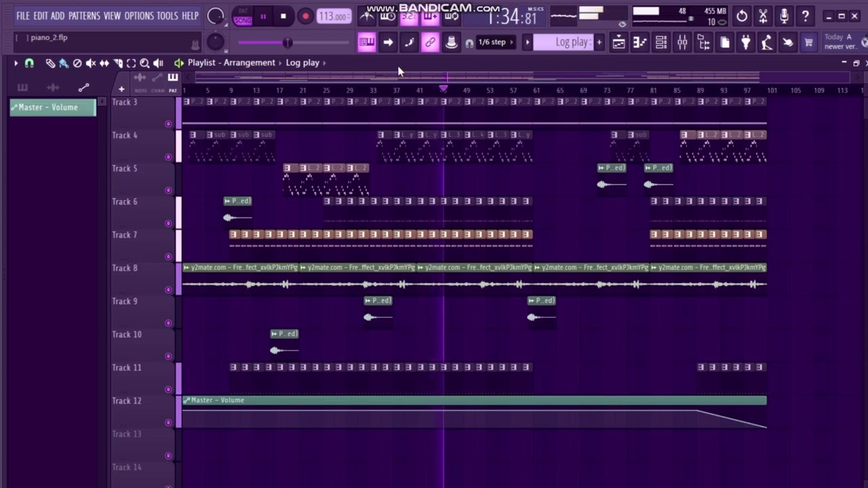Stop playback
This screenshot has height=488, width=868.
[283, 16]
